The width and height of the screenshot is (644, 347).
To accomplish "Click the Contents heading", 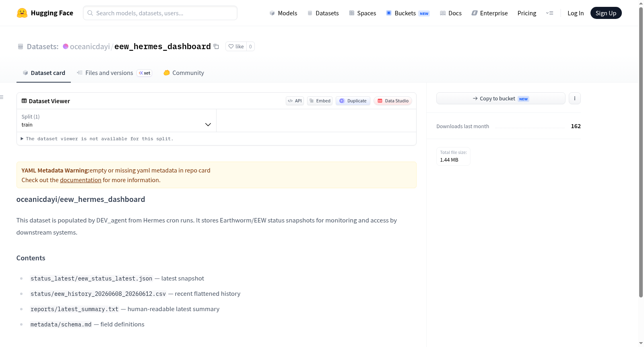I will 31,258.
